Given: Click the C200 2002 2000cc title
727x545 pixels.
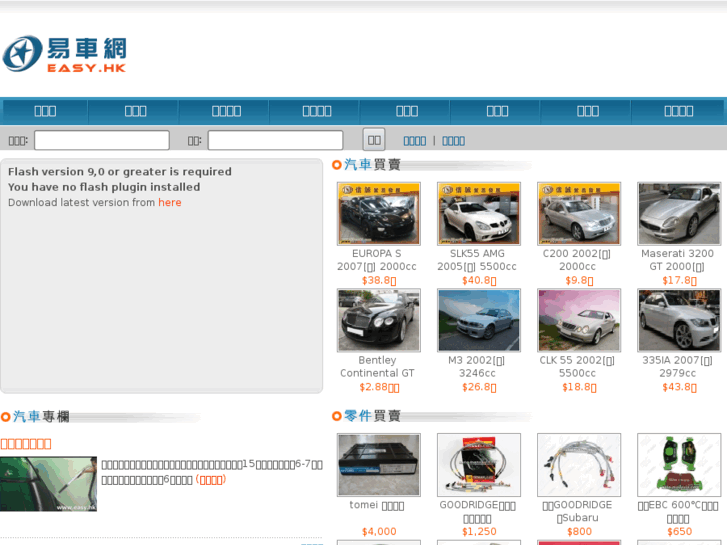Looking at the screenshot, I should [x=577, y=260].
